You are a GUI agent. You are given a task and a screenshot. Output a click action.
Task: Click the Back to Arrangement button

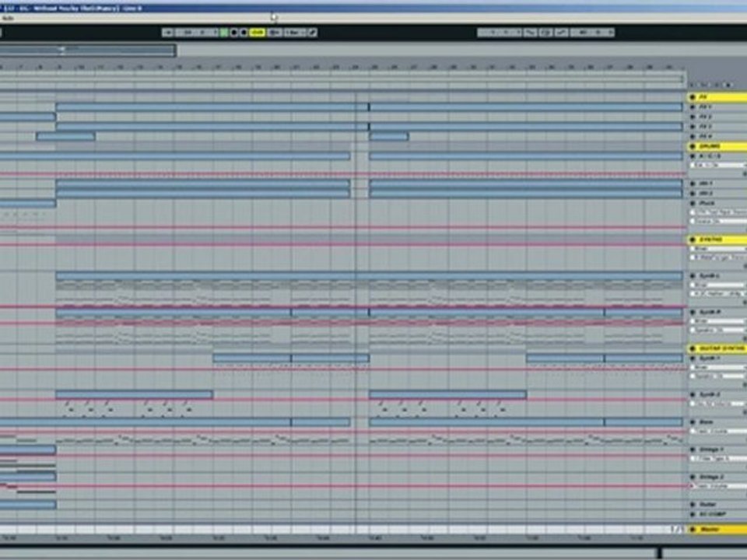point(275,33)
